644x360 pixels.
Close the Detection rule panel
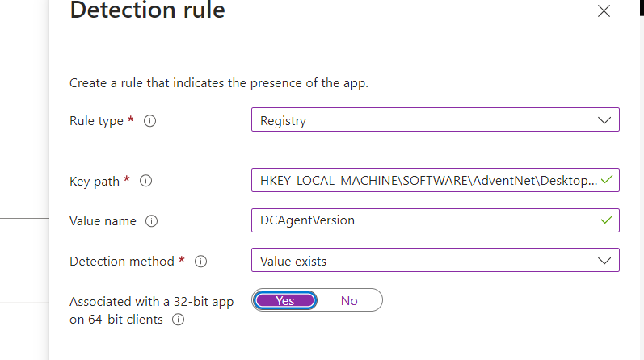[604, 11]
